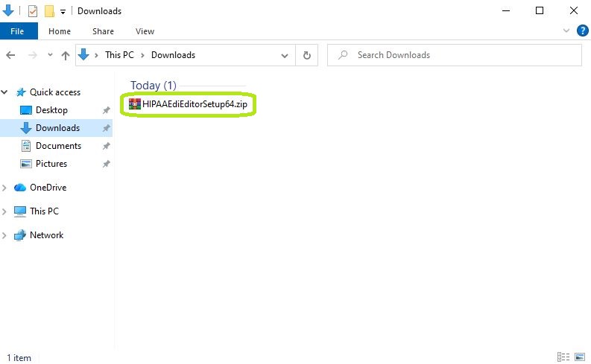The width and height of the screenshot is (591, 364).
Task: Select Downloads in the address breadcrumb
Action: click(x=173, y=55)
